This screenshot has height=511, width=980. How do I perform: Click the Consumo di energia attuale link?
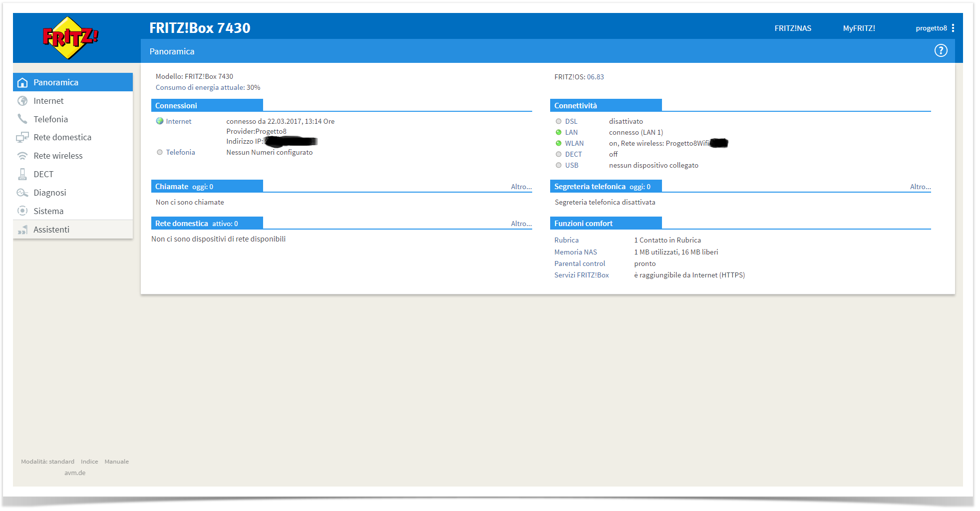(208, 87)
